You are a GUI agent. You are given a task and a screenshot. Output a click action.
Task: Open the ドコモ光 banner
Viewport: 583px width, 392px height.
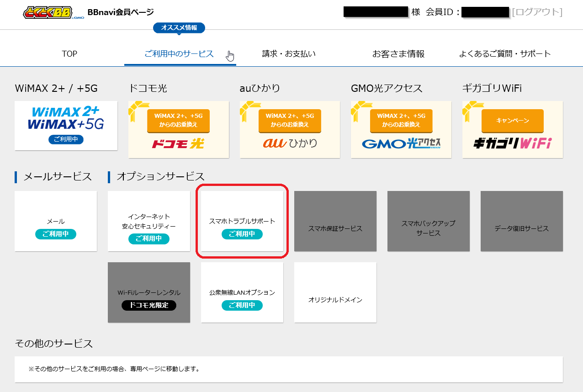pos(178,130)
